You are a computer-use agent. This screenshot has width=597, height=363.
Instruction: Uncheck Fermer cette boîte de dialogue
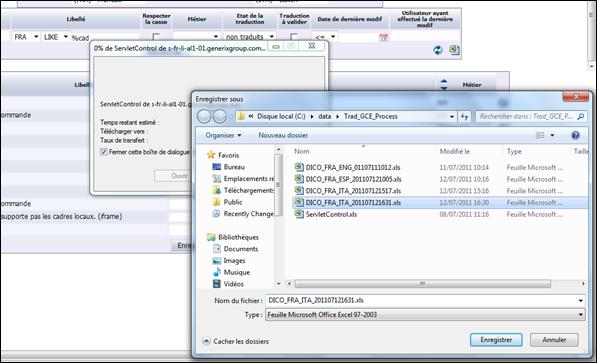[x=104, y=152]
